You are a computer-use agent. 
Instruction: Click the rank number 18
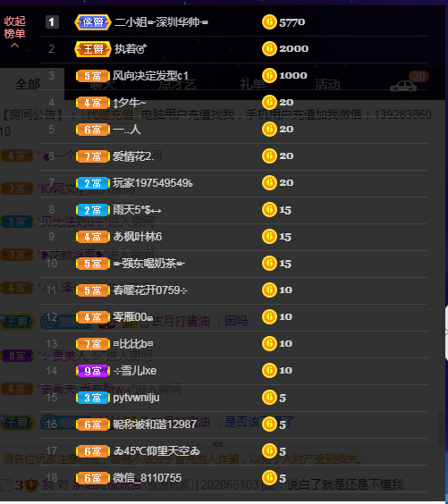(x=52, y=478)
